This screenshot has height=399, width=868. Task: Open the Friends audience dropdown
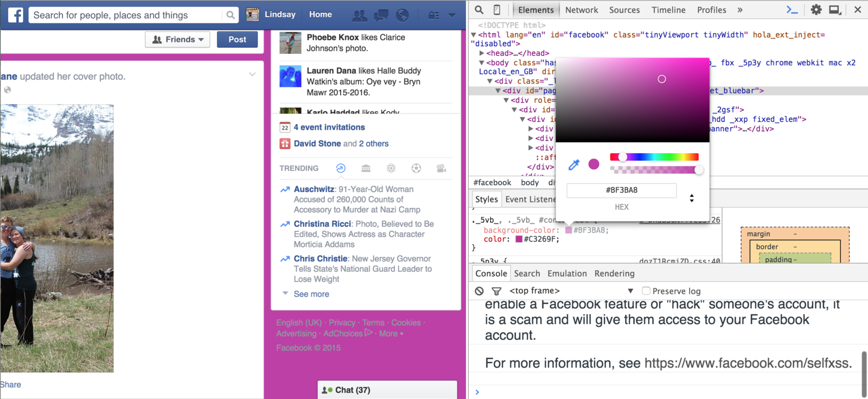coord(177,39)
